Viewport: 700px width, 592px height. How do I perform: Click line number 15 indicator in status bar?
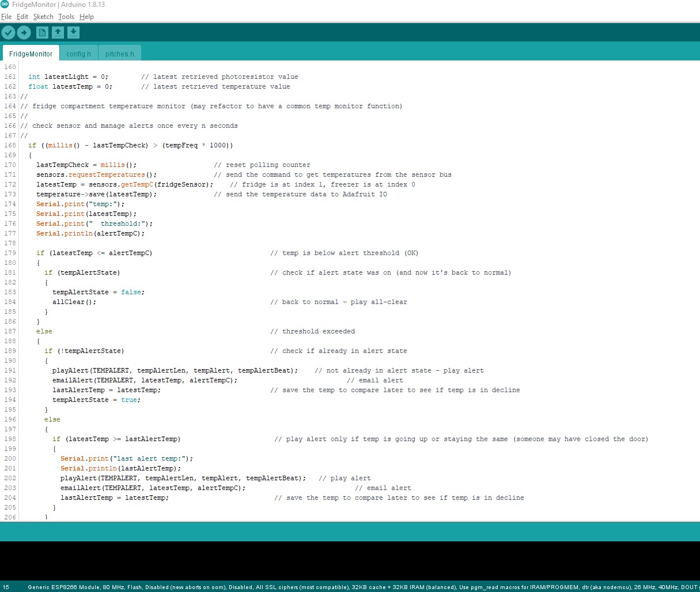coord(6,587)
